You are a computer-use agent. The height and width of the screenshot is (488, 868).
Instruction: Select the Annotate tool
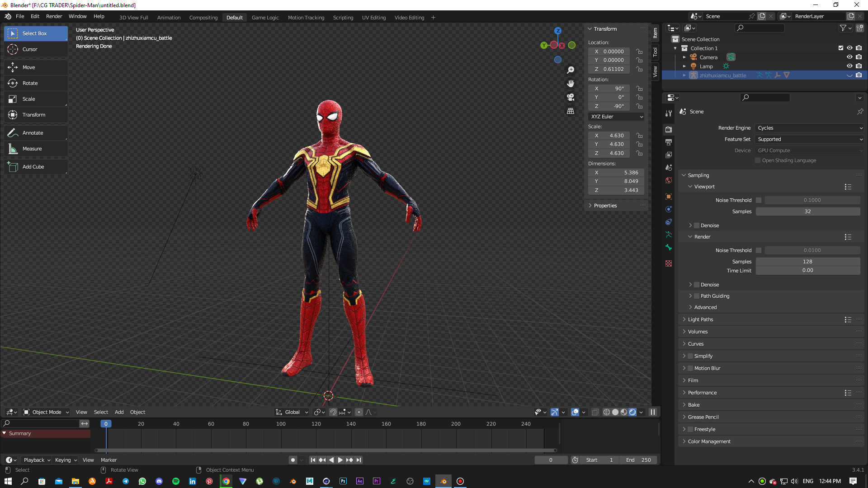click(x=36, y=133)
